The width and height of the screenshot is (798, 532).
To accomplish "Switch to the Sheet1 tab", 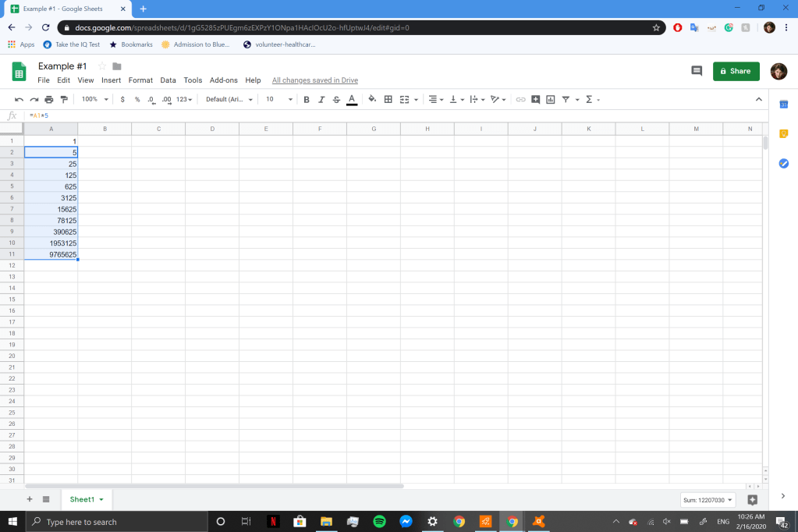I will point(82,499).
